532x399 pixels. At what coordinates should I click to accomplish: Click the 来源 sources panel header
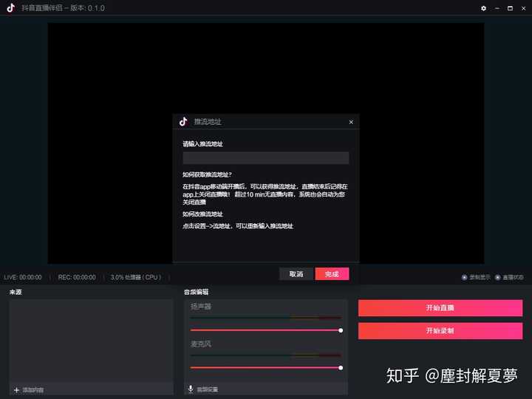(x=16, y=292)
